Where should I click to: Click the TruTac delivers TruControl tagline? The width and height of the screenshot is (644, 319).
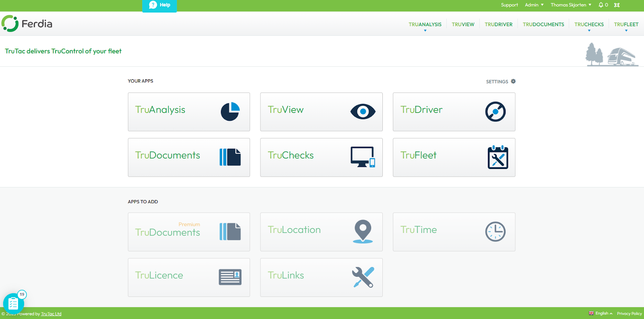click(x=63, y=51)
